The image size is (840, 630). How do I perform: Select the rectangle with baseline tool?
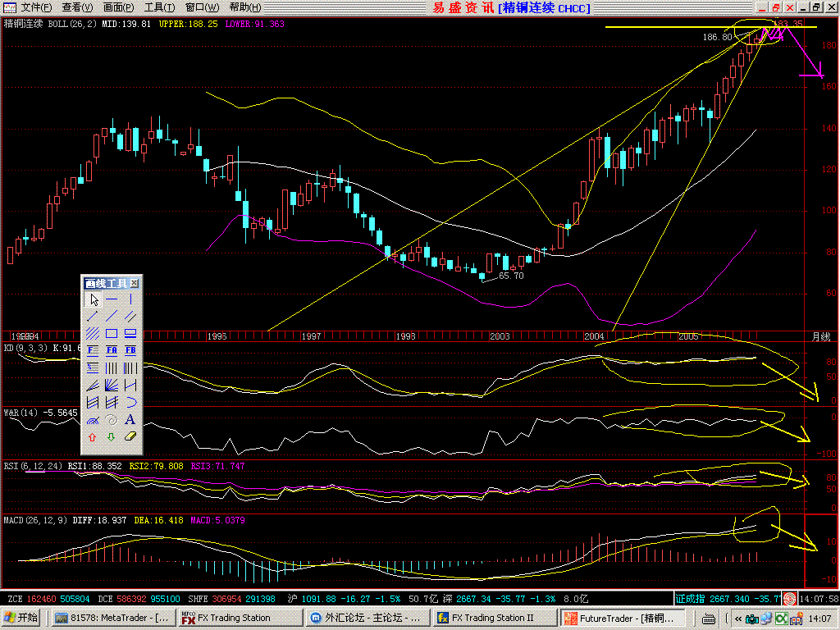click(130, 333)
